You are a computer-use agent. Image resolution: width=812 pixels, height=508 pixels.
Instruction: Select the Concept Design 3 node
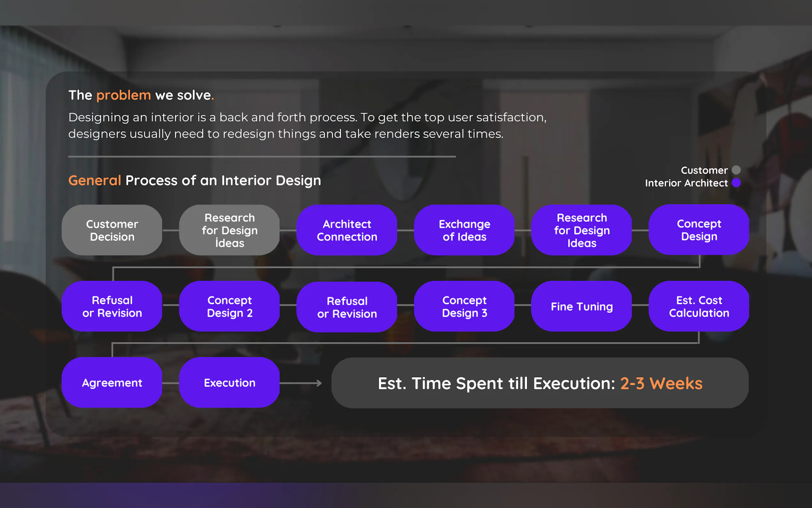464,306
